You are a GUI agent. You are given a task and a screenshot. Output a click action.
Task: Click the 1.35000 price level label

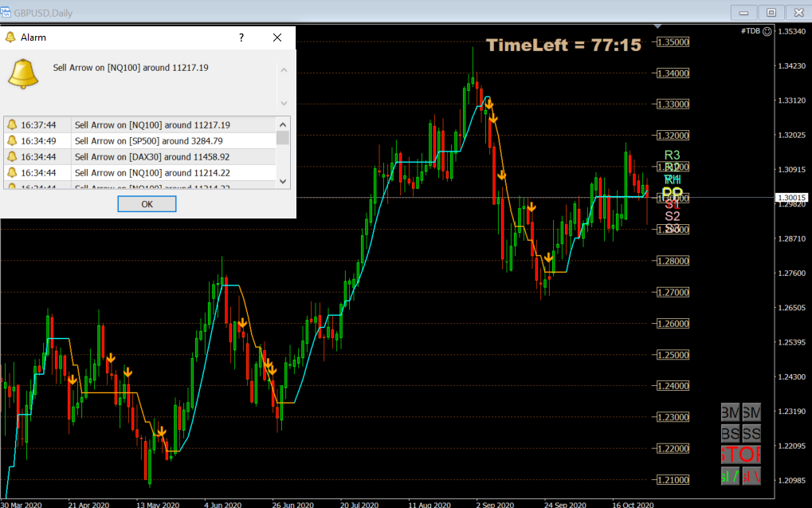pyautogui.click(x=673, y=42)
